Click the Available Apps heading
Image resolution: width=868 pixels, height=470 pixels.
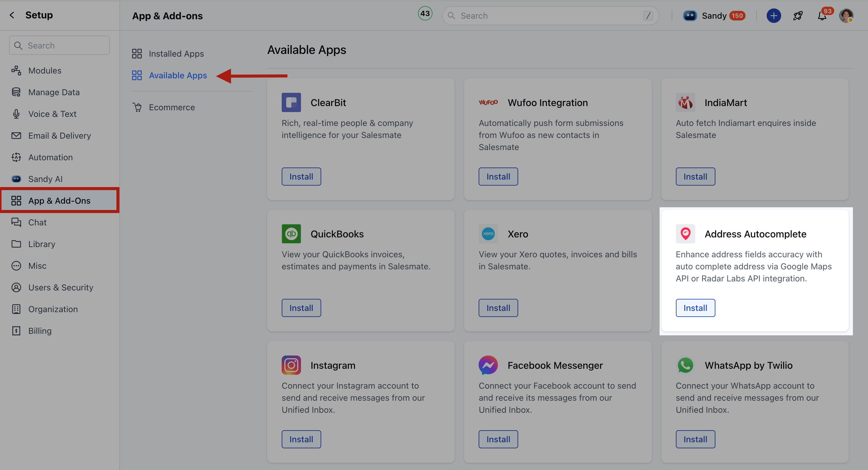(307, 50)
